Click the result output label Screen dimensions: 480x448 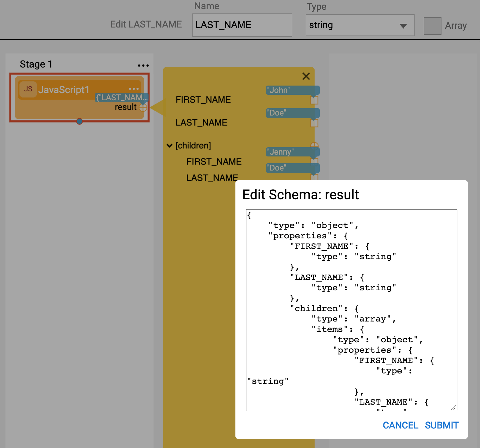[125, 107]
